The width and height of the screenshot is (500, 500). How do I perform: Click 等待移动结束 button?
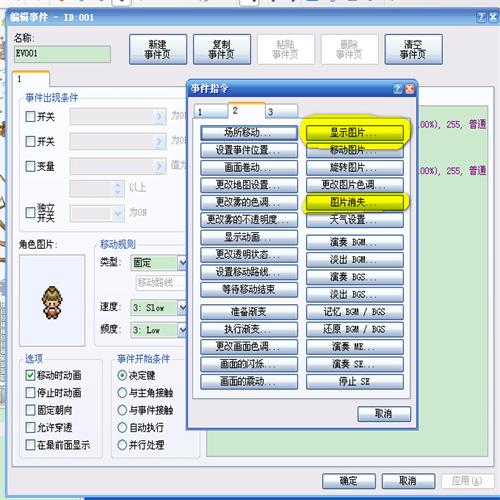249,289
